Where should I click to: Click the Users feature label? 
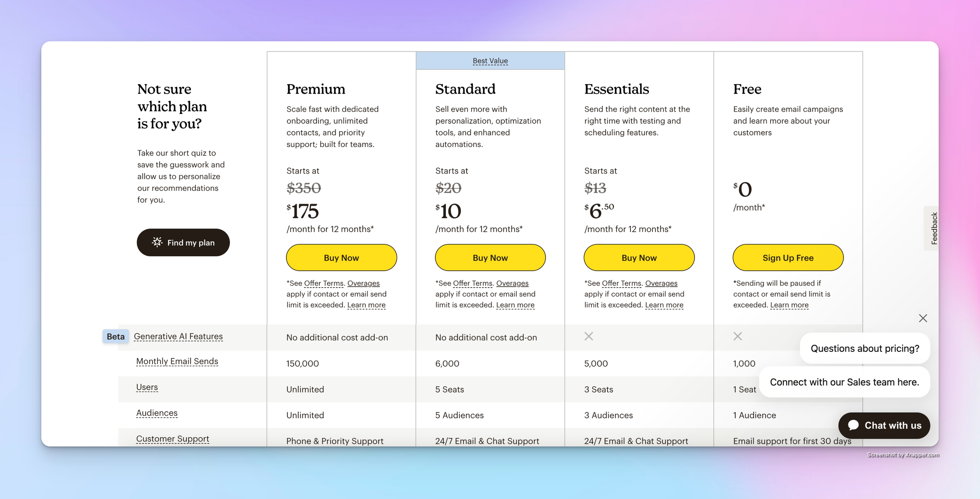pyautogui.click(x=147, y=387)
